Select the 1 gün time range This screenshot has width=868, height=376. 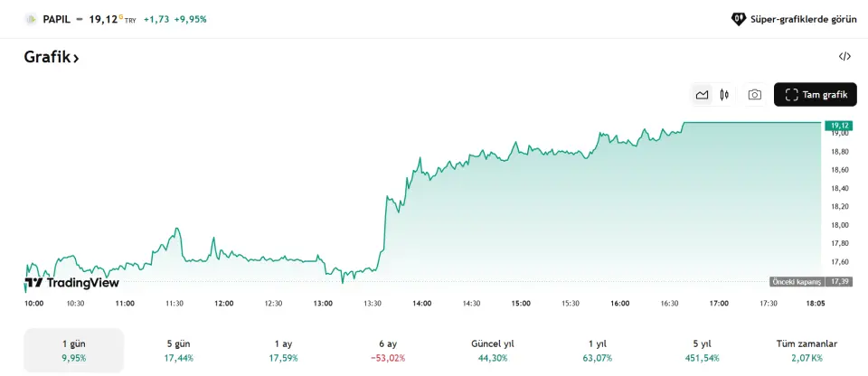point(73,350)
